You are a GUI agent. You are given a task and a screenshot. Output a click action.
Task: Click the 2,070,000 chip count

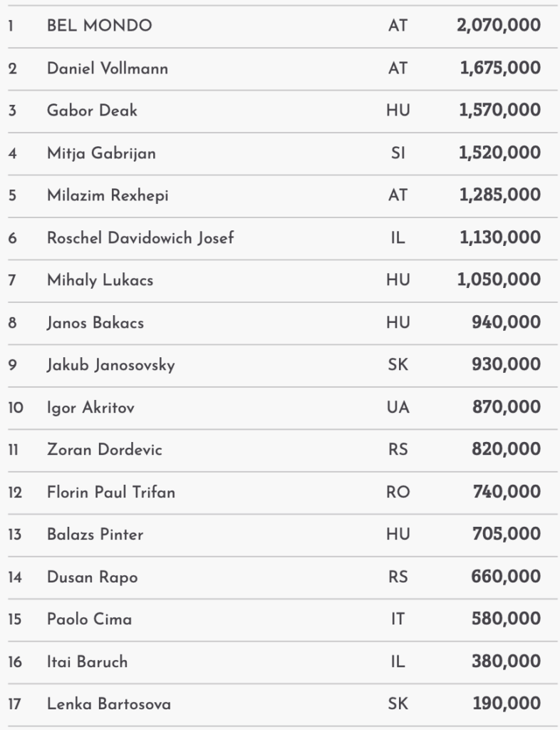coord(499,26)
